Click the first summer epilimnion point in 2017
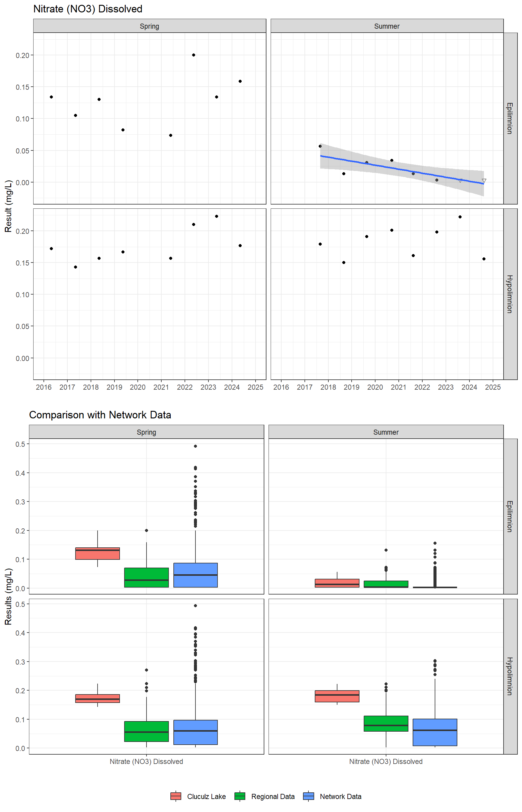Image resolution: width=522 pixels, height=812 pixels. pos(320,147)
